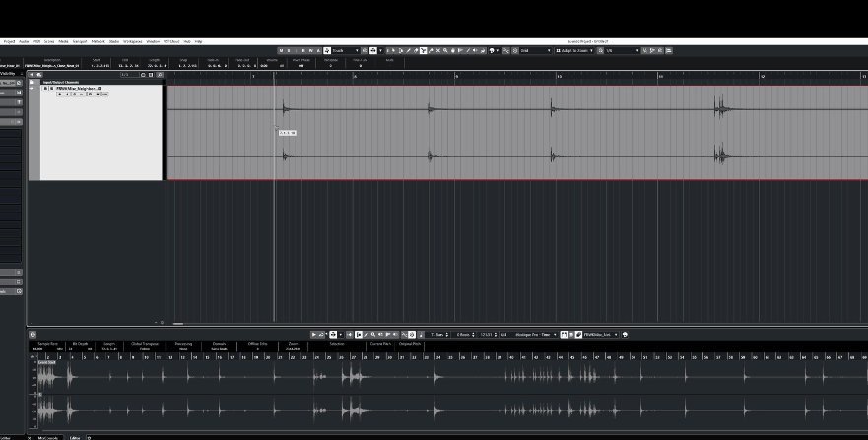Click the Add Track plus button

33,75
